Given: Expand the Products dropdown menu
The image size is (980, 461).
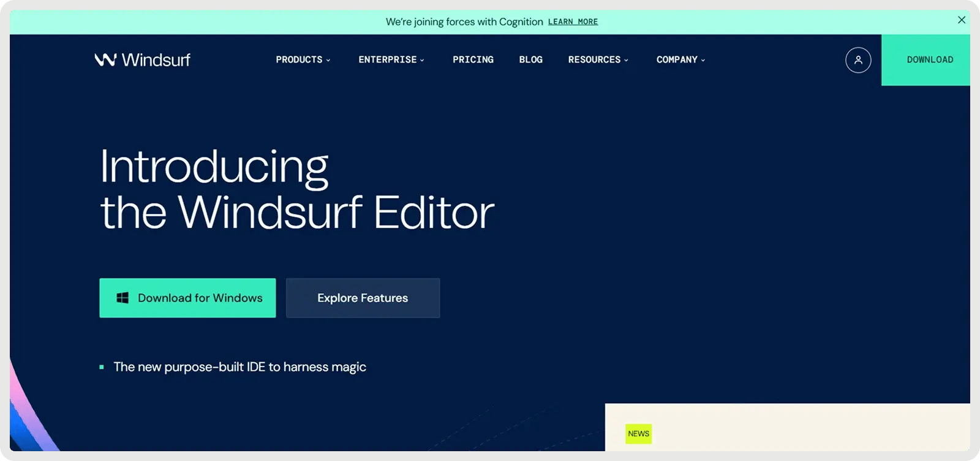Looking at the screenshot, I should tap(303, 59).
